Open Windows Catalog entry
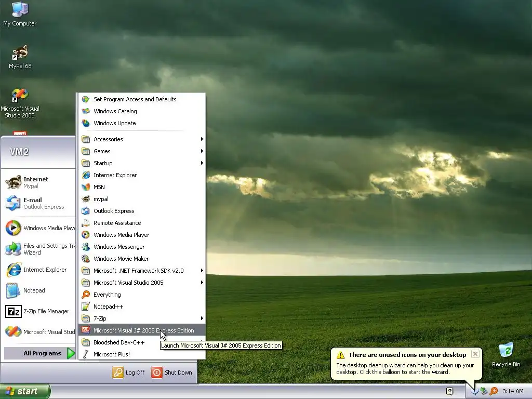Screen dimensions: 532x399 142,111
